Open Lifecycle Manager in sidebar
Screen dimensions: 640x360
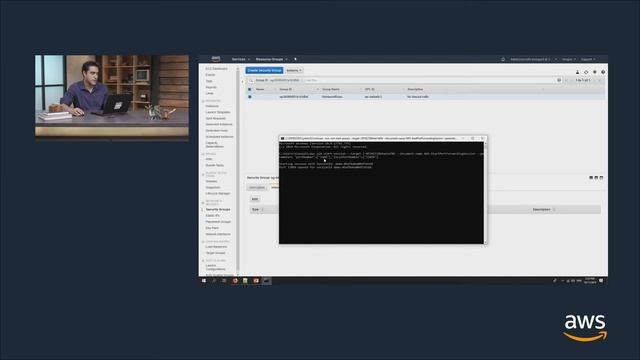pos(218,193)
